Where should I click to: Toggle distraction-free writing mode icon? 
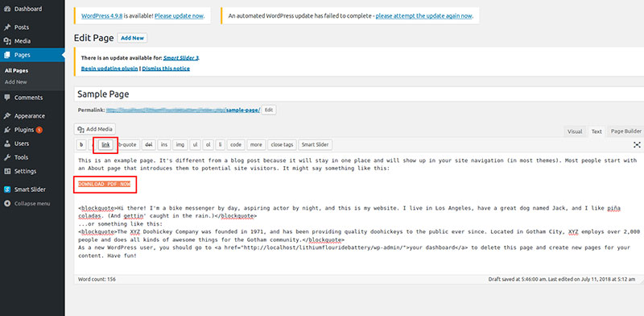637,144
